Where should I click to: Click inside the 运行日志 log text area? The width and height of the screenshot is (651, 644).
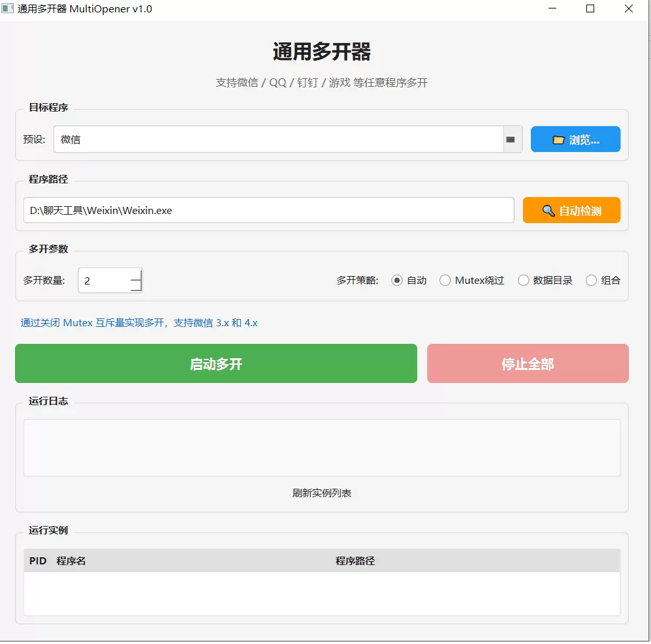pyautogui.click(x=322, y=448)
